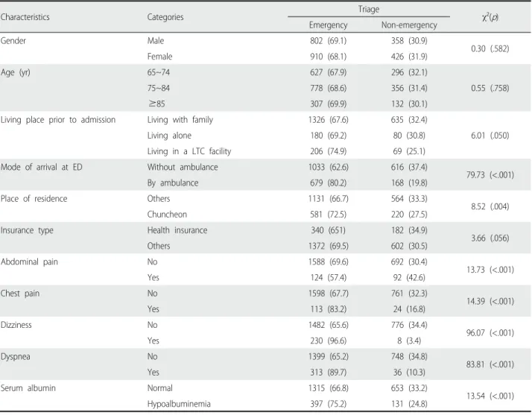The height and width of the screenshot is (415, 532).
Task: Click chi-square value '13.73 (<.001)'
Action: click(490, 270)
